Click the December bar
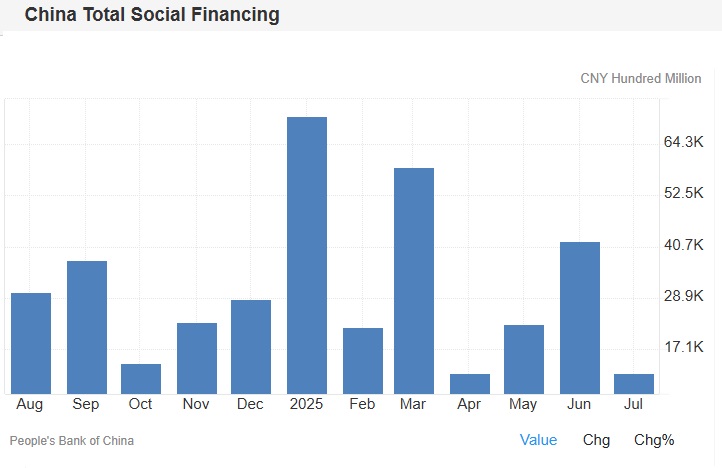722x468 pixels. coord(251,346)
